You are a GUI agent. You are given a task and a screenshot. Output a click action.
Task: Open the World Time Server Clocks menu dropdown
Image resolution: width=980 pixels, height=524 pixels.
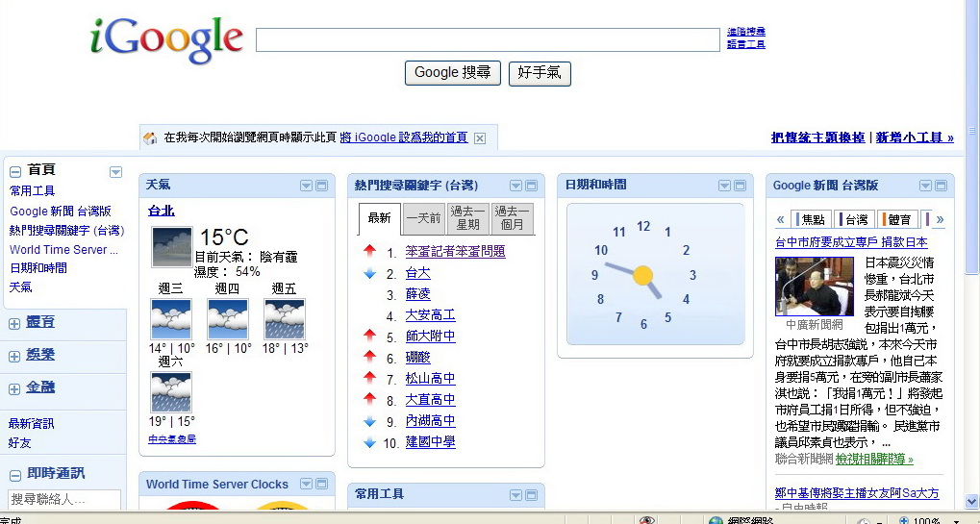coord(306,484)
